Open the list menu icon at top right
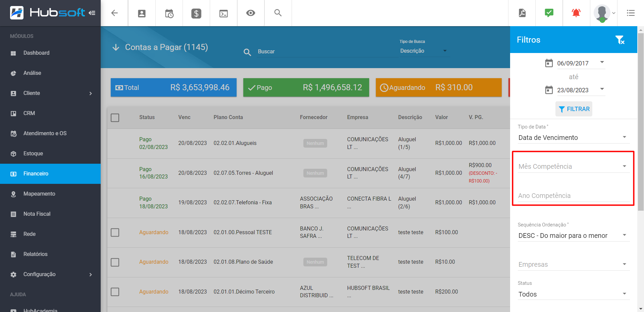Viewport: 644px width, 312px height. point(631,13)
